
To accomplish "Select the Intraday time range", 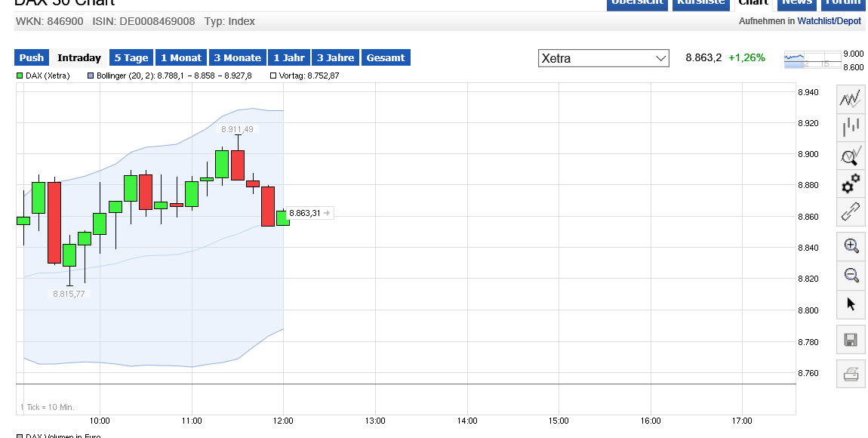I will (79, 57).
